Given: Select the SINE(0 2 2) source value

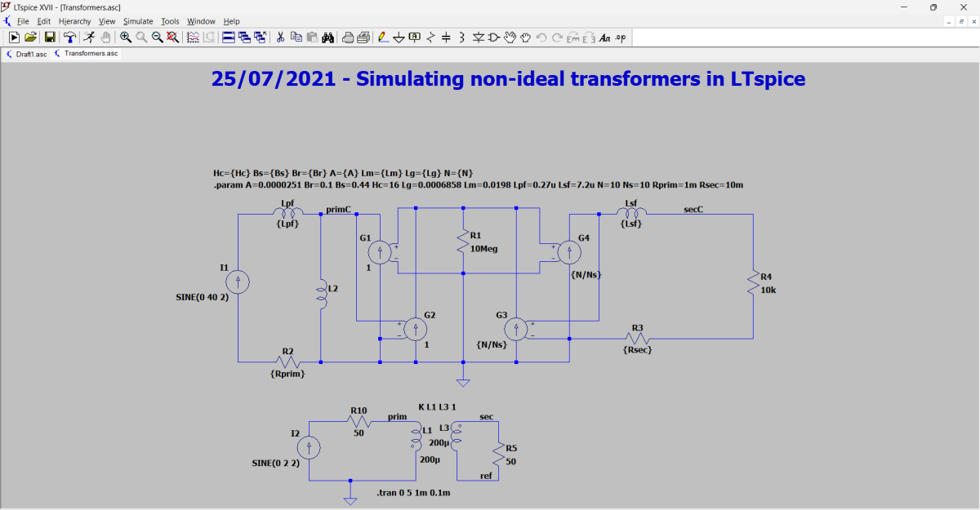Looking at the screenshot, I should pos(275,463).
